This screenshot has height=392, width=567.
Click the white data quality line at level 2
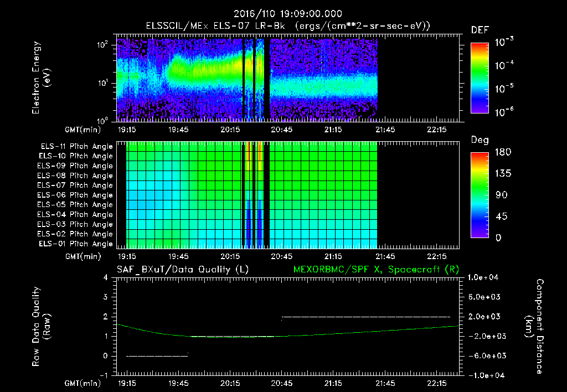[366, 317]
